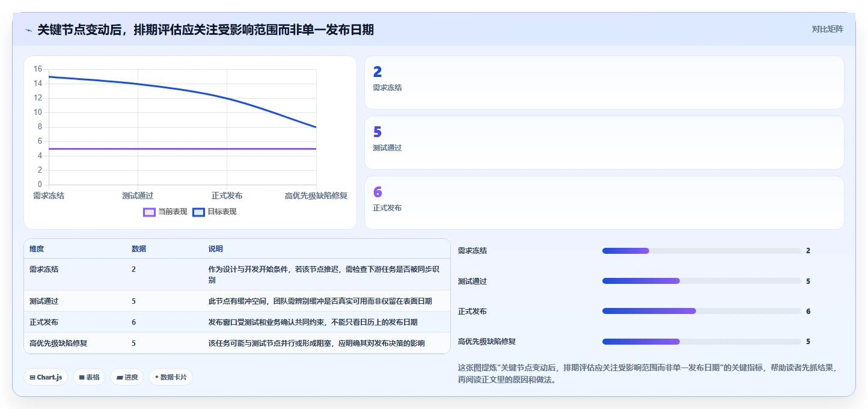The image size is (868, 409).
Task: Click the 数据卡片 tag chip
Action: point(171,377)
